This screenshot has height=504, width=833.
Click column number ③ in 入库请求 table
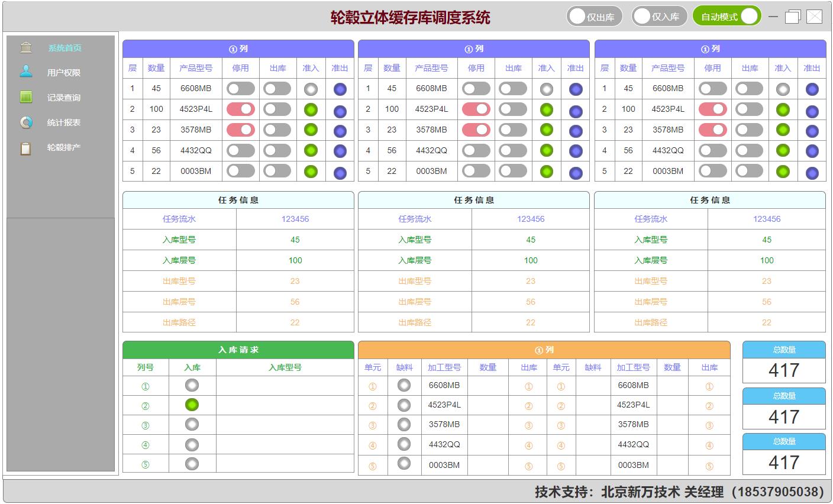click(146, 425)
